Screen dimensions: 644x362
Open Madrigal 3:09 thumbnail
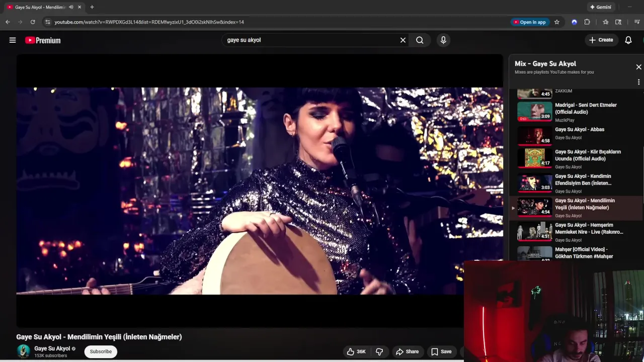coord(535,112)
